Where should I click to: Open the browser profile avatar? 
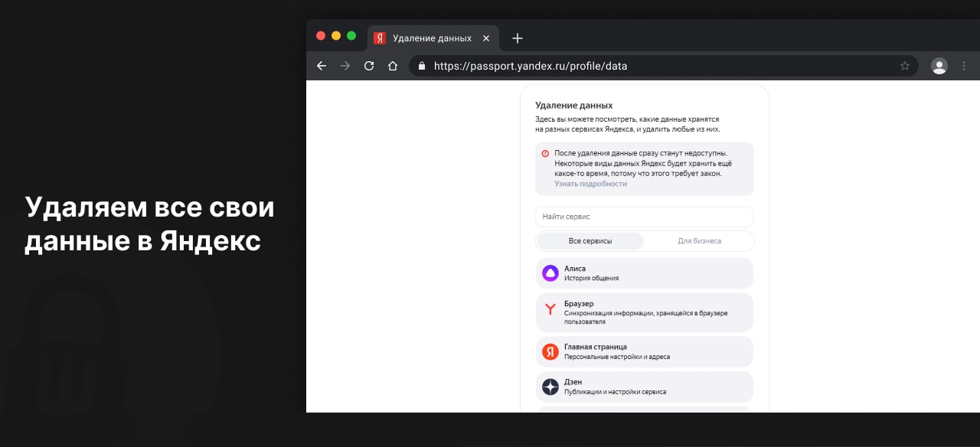coord(939,66)
